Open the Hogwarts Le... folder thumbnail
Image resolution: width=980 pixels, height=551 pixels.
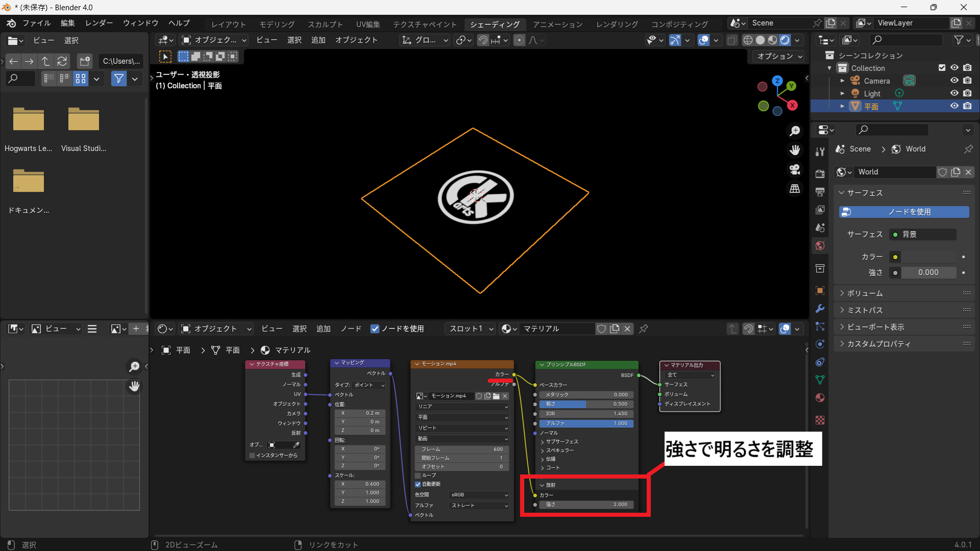point(29,120)
